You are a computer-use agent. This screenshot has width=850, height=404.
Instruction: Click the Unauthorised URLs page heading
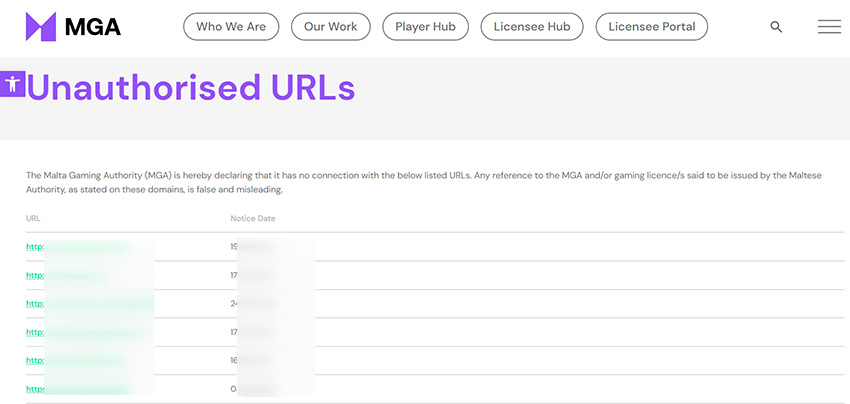(x=190, y=88)
